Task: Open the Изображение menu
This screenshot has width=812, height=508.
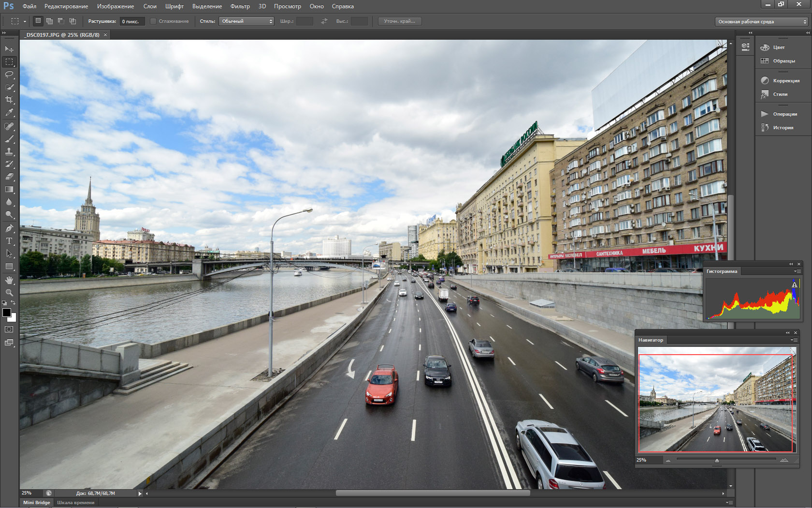Action: [116, 6]
